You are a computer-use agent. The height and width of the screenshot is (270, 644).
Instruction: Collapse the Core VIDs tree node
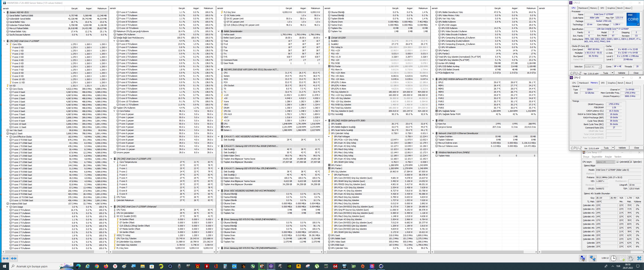click(x=7, y=44)
